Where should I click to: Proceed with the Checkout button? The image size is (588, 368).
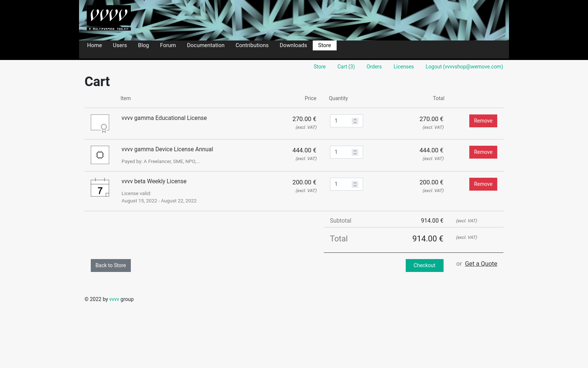click(424, 265)
